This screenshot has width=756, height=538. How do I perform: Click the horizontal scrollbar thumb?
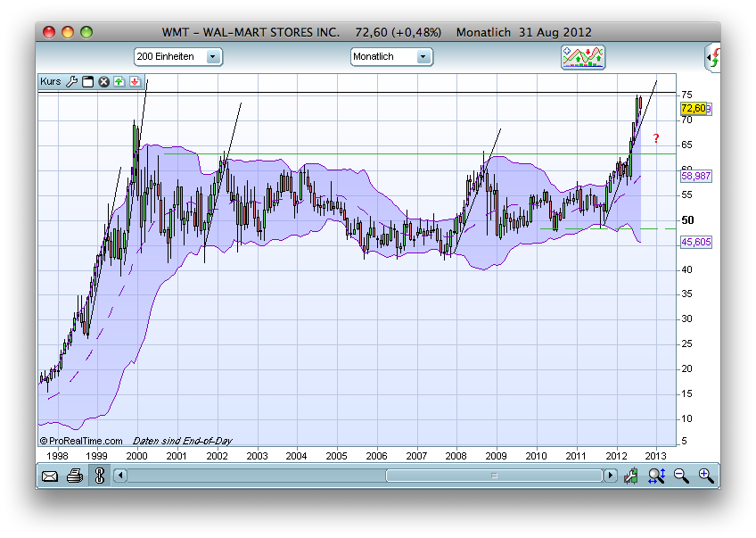[494, 476]
